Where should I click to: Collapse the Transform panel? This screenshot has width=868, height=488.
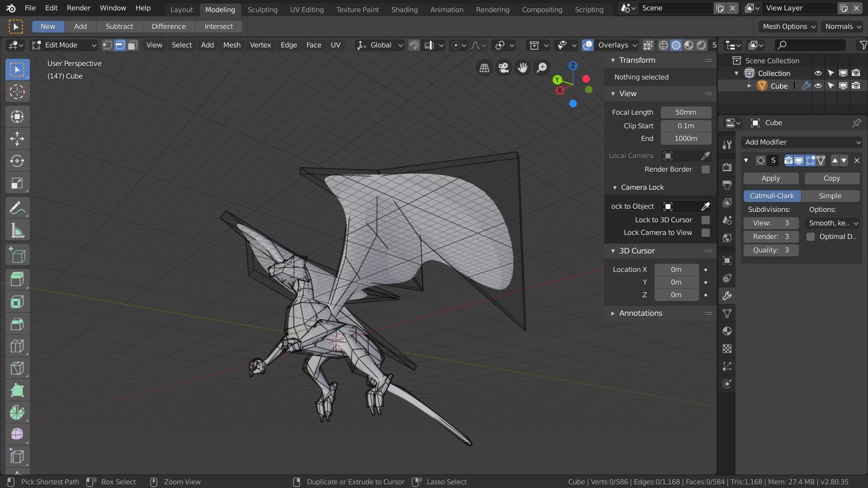click(613, 61)
